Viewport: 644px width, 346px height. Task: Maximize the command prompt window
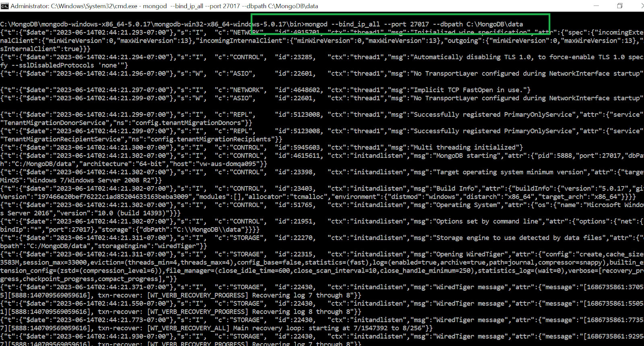coord(620,6)
